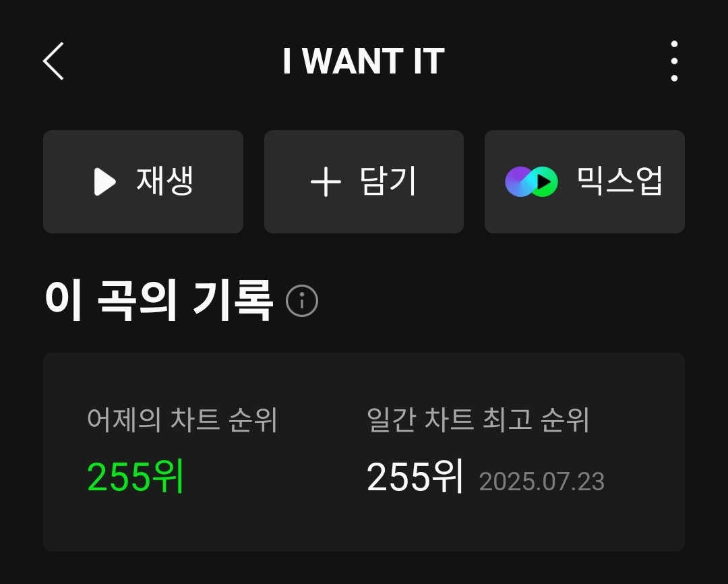Tap empty area inside chart record card

[x=363, y=525]
